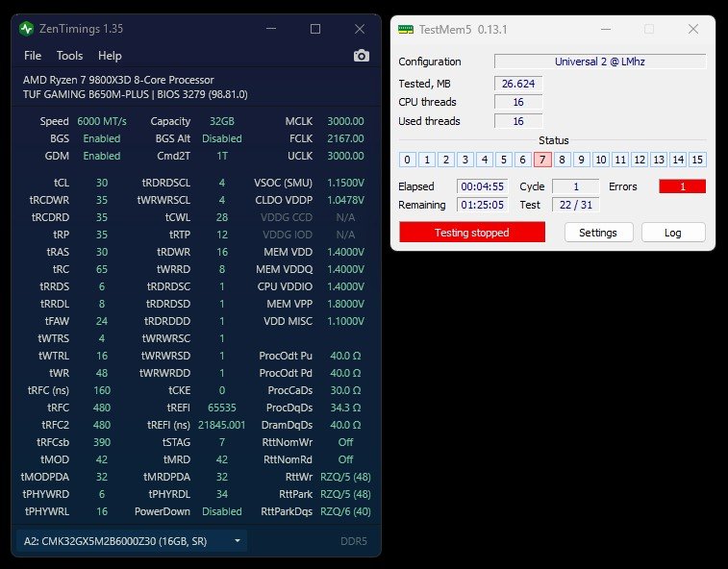Click the CLDO VDDP value 1.0478V

(345, 200)
